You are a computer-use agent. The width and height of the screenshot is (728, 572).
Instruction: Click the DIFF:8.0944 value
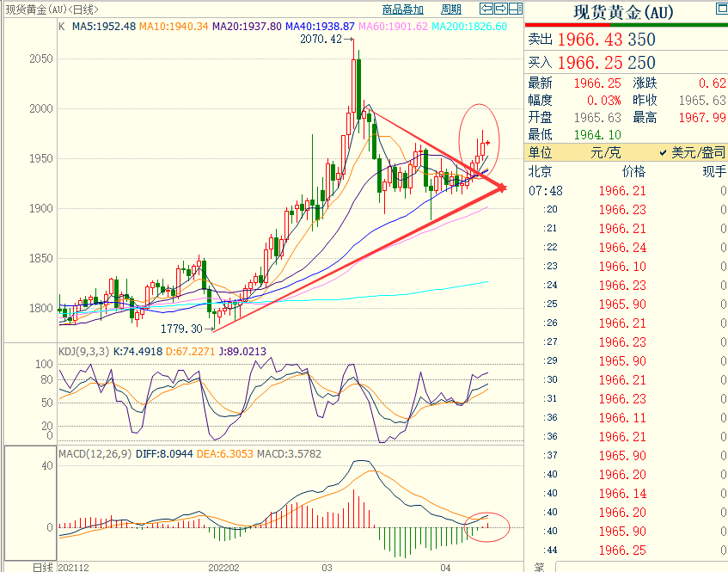tap(164, 454)
